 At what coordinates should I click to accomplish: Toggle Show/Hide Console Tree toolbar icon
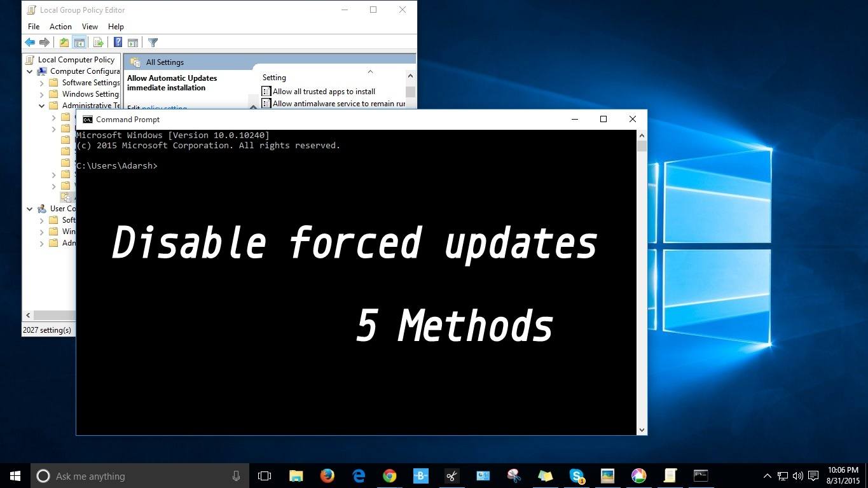point(79,43)
